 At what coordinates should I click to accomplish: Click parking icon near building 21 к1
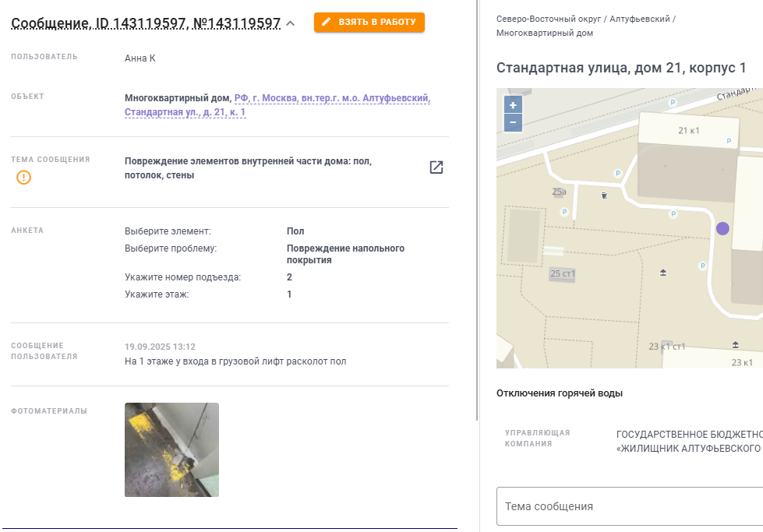[729, 141]
